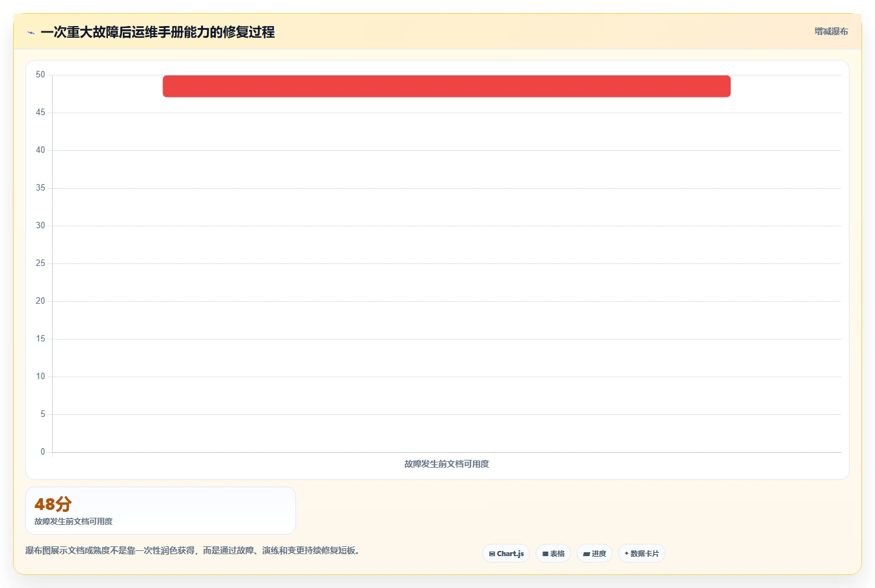Click the red waterfall bar in the chart
This screenshot has height=588, width=875.
(x=446, y=87)
